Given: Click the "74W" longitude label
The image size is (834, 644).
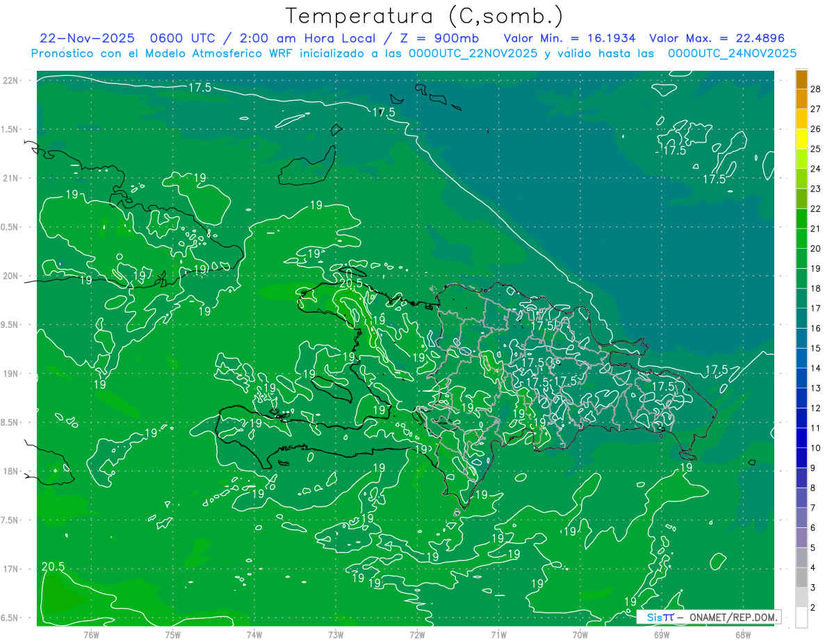Looking at the screenshot, I should [x=254, y=634].
